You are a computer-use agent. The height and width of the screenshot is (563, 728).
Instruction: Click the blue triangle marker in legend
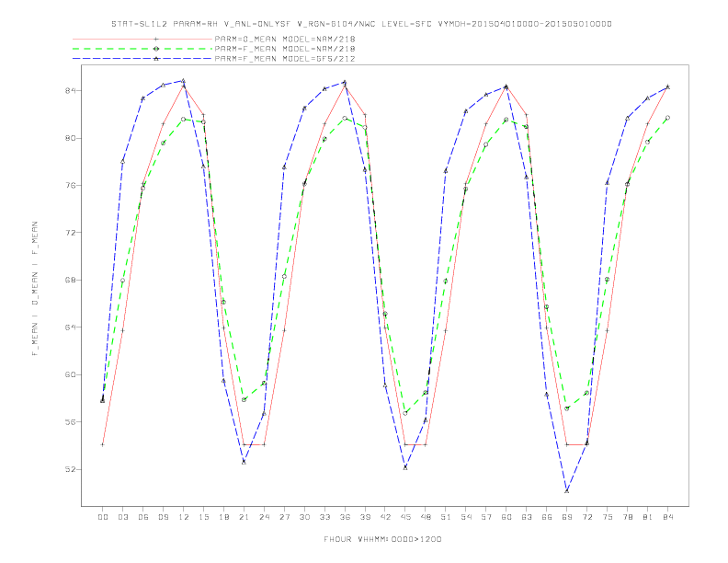156,59
